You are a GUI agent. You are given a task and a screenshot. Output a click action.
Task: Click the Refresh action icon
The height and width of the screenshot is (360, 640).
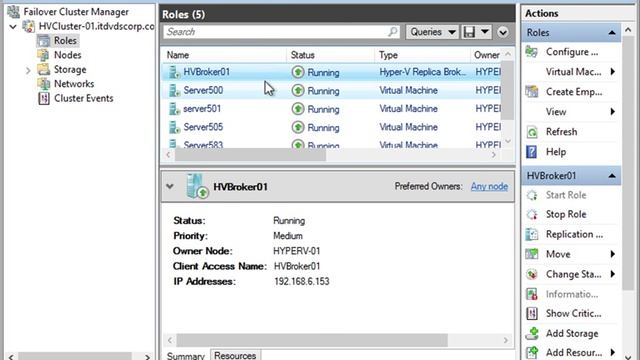click(x=531, y=132)
